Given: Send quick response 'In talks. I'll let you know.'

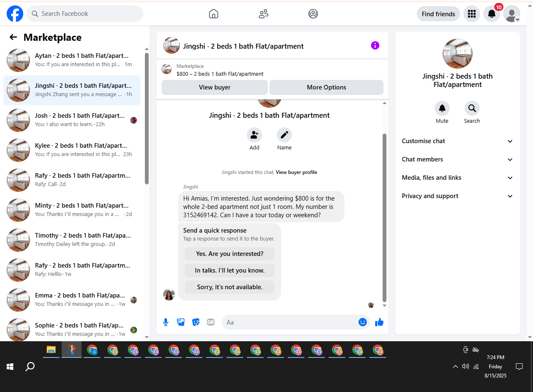Looking at the screenshot, I should tap(230, 270).
